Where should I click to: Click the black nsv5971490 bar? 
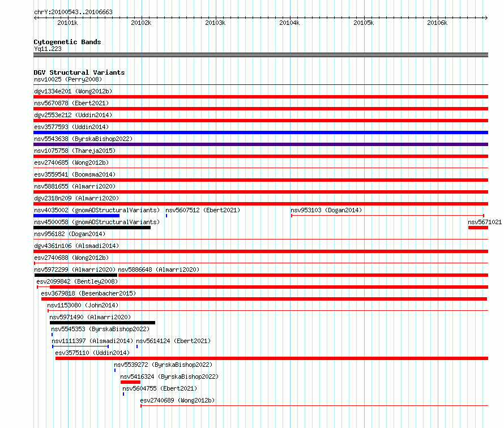102,323
